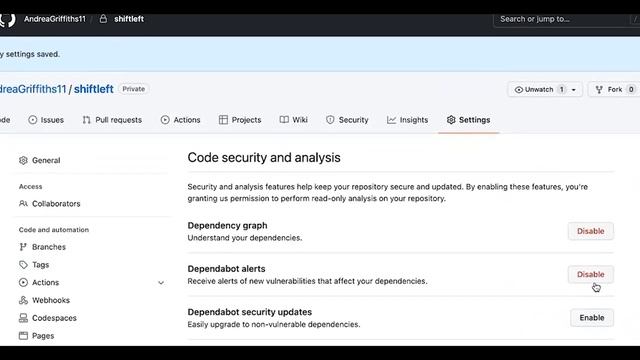Click the Tags label icon
Screen dimensions: 640x360
tap(23, 265)
